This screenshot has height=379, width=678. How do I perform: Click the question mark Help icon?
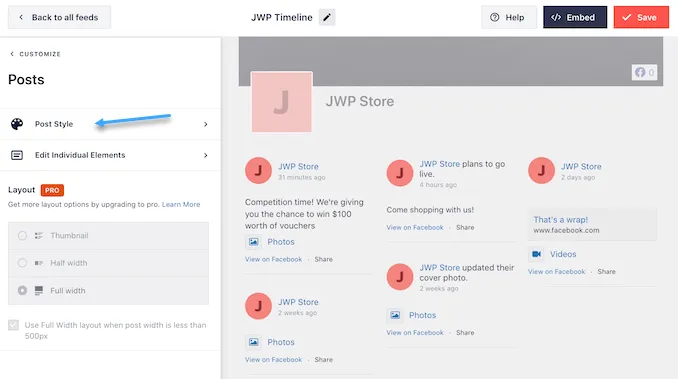(494, 17)
